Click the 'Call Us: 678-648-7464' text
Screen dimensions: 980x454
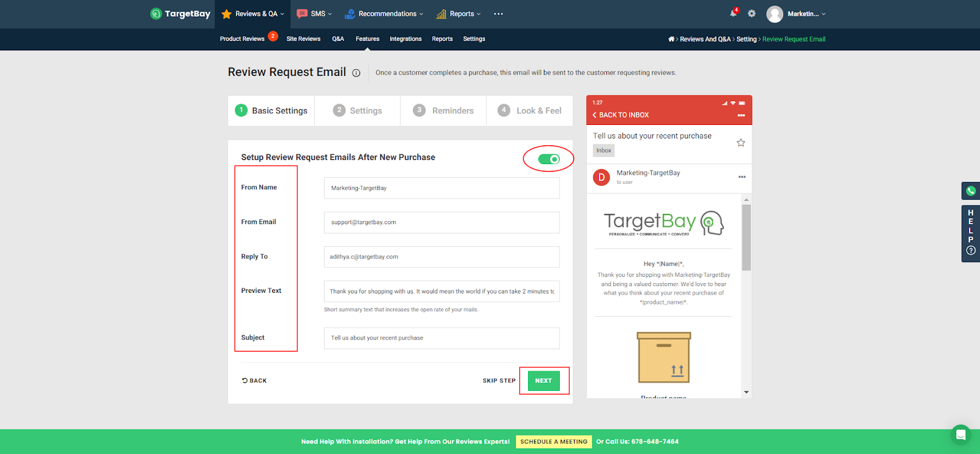coord(642,441)
